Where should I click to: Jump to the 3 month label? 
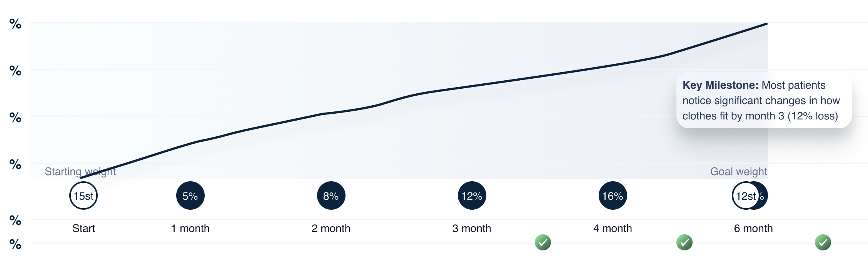[x=472, y=229]
